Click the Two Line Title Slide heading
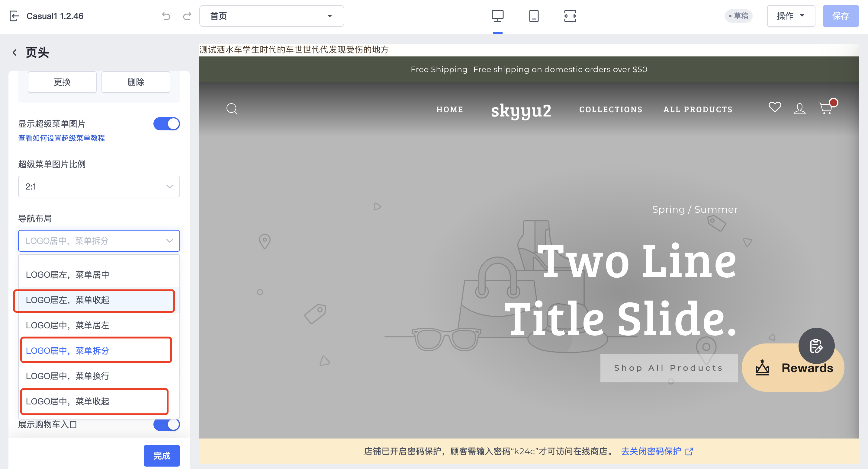The width and height of the screenshot is (868, 469). point(621,289)
